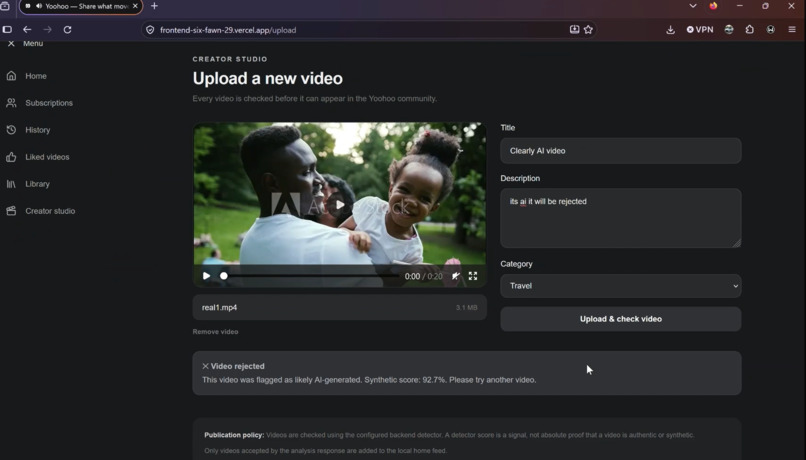
Task: Reload the page with refresh icon
Action: point(67,30)
